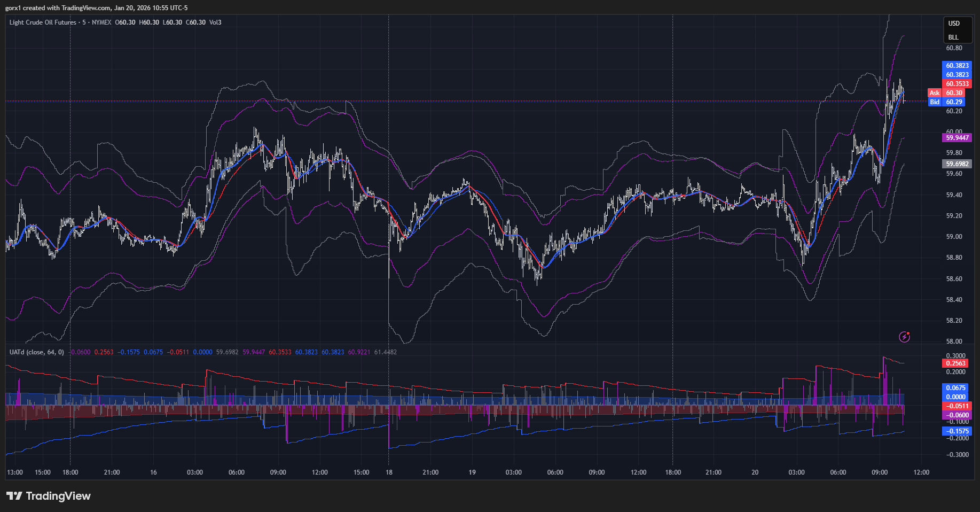Click date 20 on the time axis
This screenshot has width=980, height=512.
[755, 472]
